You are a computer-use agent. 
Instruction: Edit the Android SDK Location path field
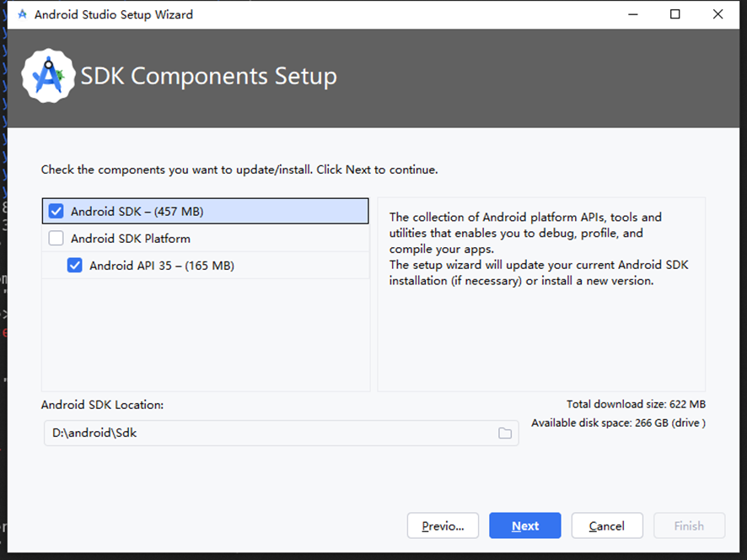click(281, 433)
